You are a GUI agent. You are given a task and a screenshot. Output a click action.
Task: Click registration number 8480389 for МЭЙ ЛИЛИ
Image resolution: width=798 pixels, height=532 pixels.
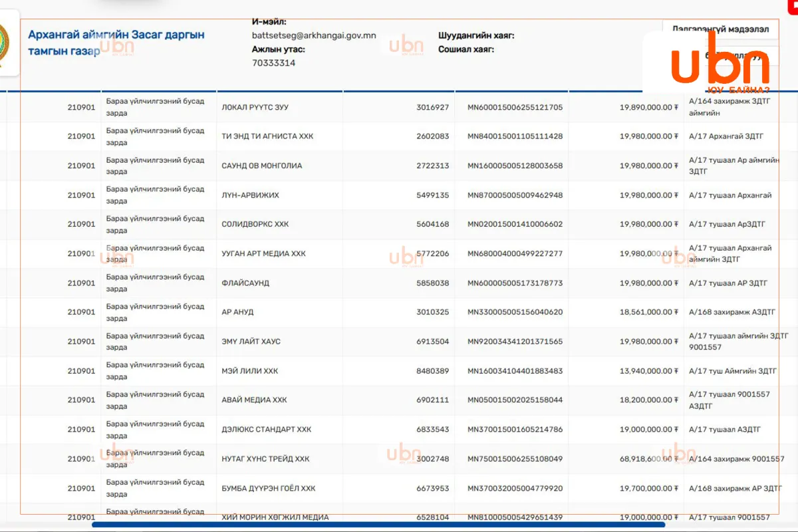click(x=433, y=370)
